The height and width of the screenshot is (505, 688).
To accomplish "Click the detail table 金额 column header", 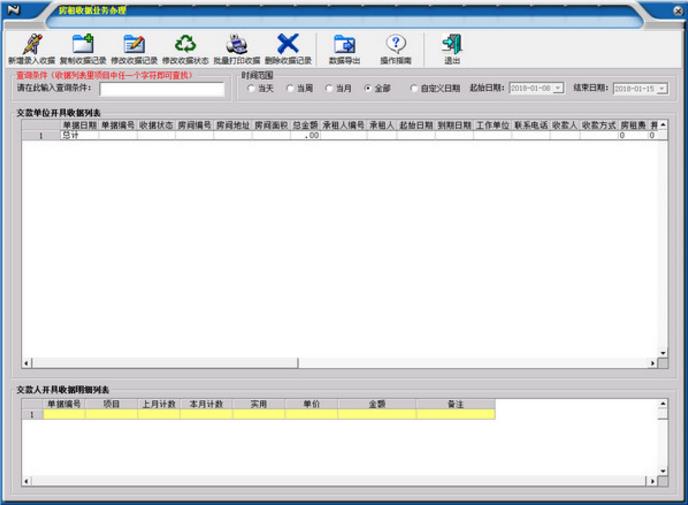I will (377, 404).
